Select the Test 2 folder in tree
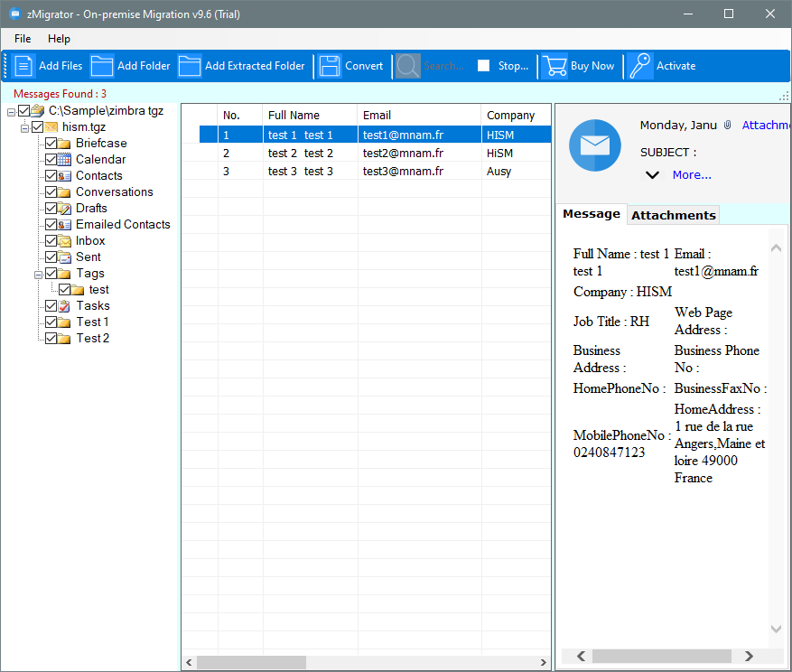The image size is (792, 672). click(92, 338)
